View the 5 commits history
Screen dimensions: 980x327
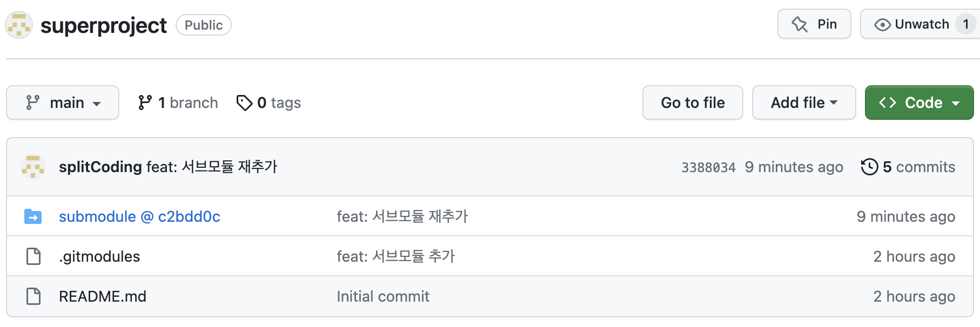[918, 167]
